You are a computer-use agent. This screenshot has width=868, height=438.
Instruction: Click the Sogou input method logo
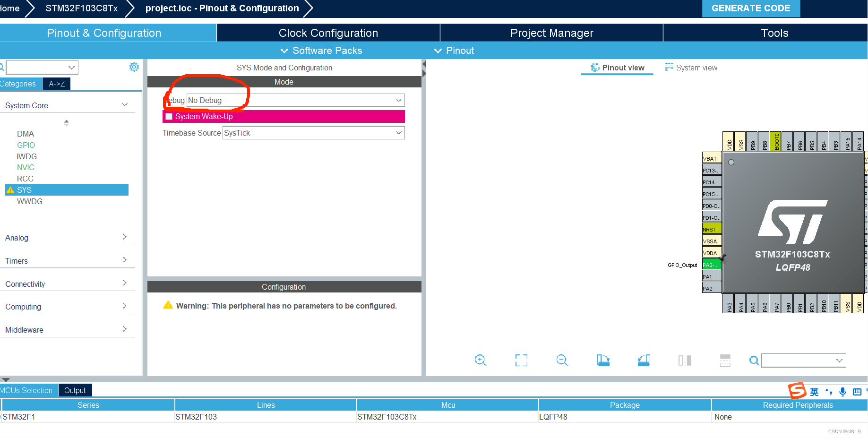click(797, 391)
